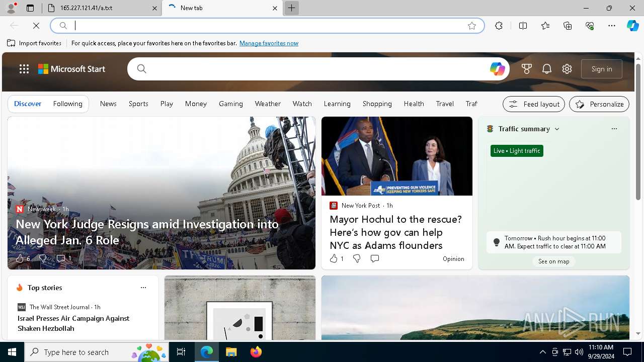Expand the Traffic summary chevron
The height and width of the screenshot is (362, 644).
tap(557, 129)
